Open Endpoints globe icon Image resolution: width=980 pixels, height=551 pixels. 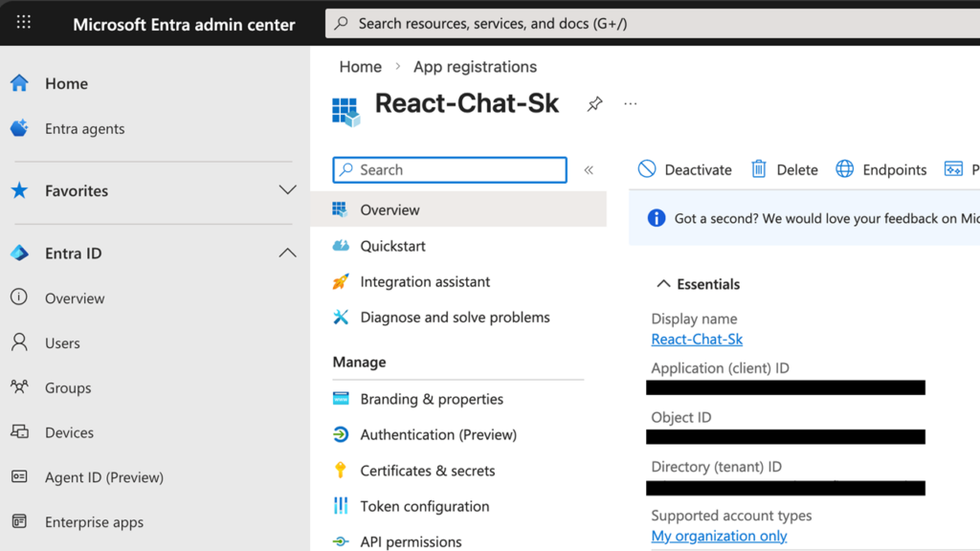tap(844, 169)
